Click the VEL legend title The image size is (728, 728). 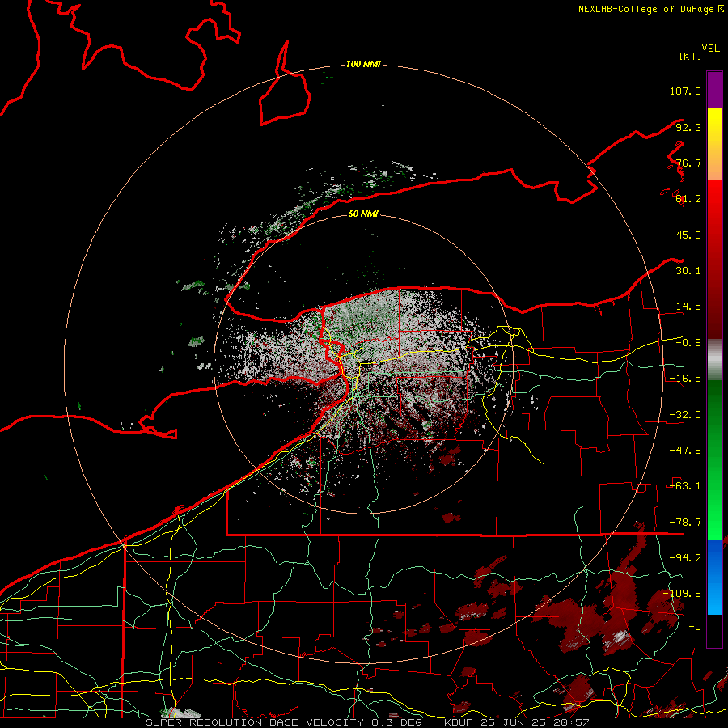(x=710, y=49)
